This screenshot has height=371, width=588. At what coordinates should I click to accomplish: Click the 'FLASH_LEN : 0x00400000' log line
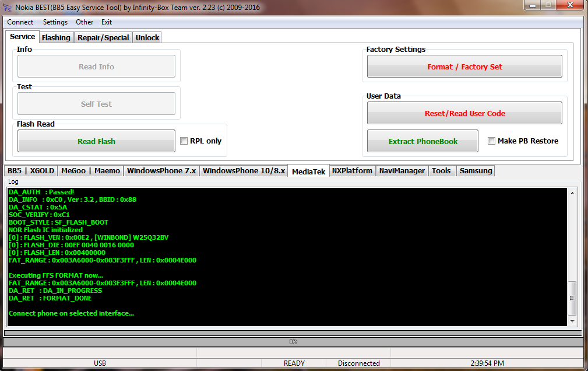[57, 253]
